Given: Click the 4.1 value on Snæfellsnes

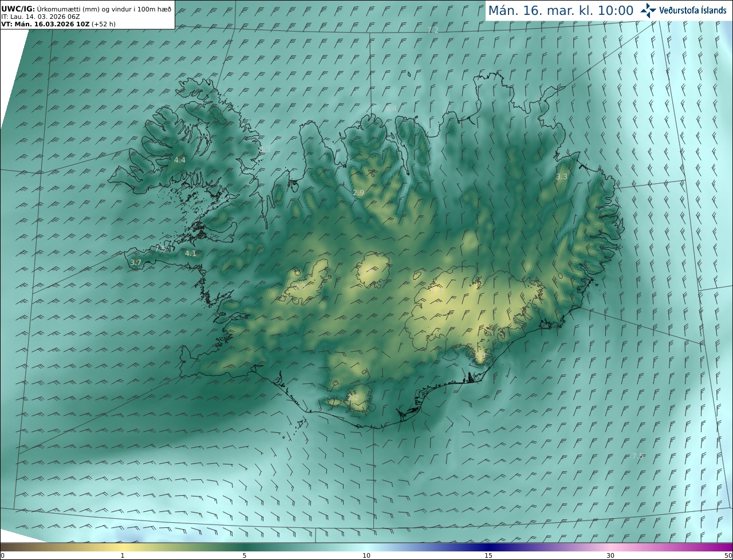Looking at the screenshot, I should coord(191,253).
